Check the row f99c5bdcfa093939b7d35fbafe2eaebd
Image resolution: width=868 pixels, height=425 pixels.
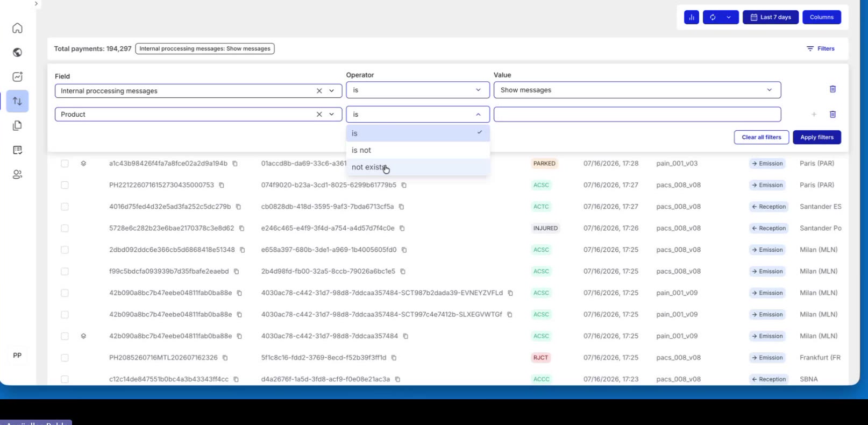coord(65,271)
